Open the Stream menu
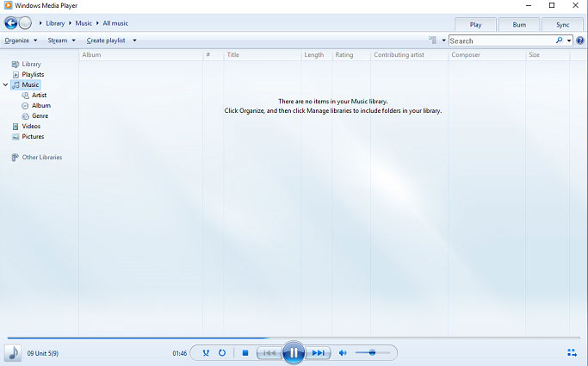This screenshot has width=588, height=366. [x=61, y=40]
